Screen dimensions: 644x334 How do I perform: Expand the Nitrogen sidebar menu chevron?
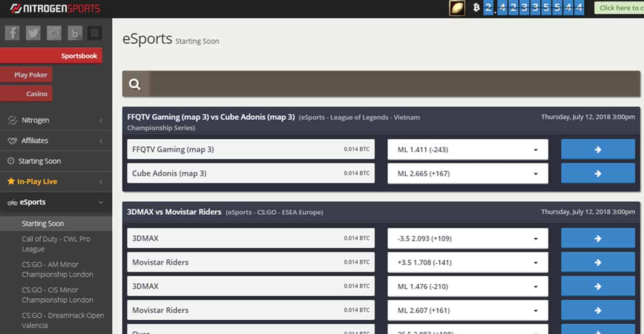pos(101,120)
